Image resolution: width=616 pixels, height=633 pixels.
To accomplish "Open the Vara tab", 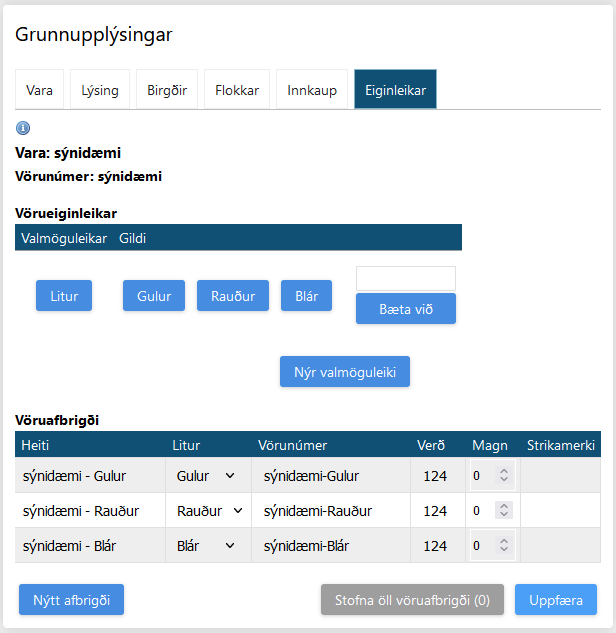I will [40, 90].
